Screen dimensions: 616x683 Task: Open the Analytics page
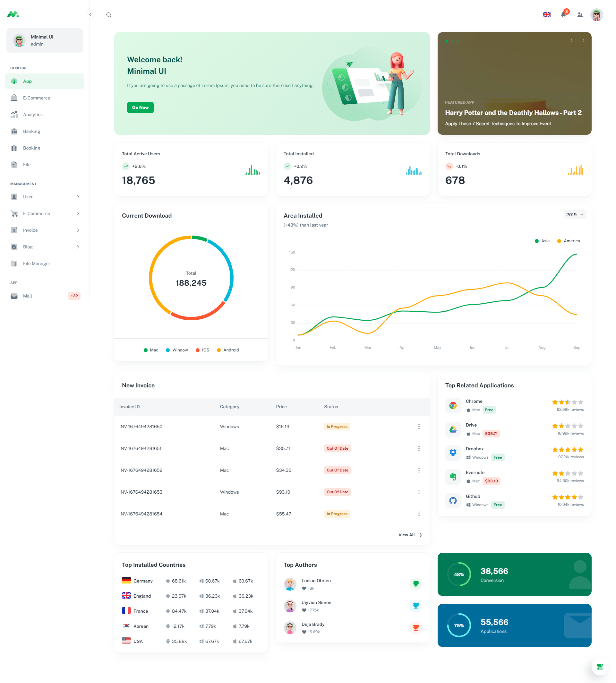[45, 115]
